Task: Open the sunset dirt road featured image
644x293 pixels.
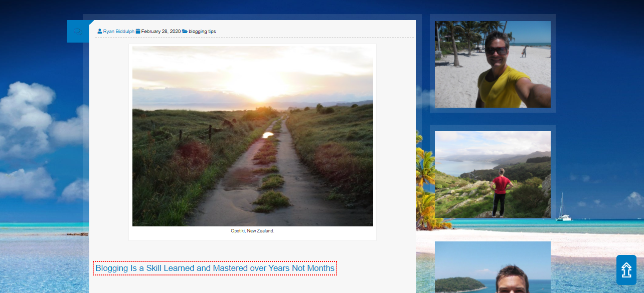Action: point(252,136)
